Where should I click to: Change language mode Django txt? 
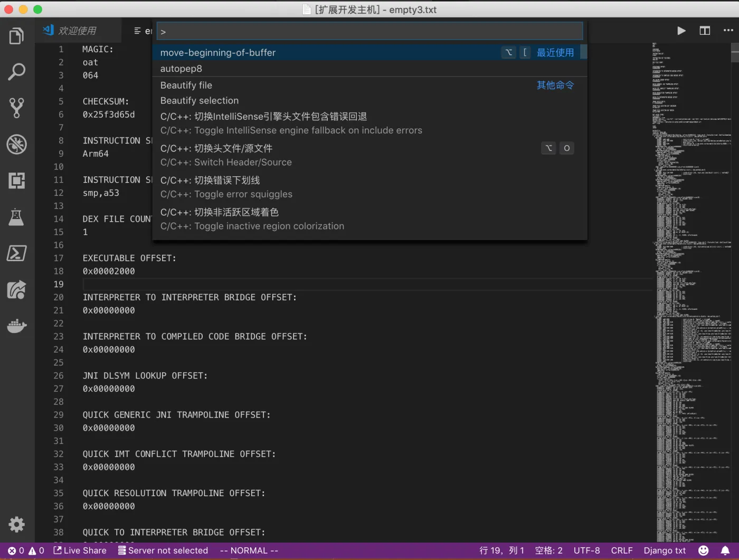tap(665, 550)
